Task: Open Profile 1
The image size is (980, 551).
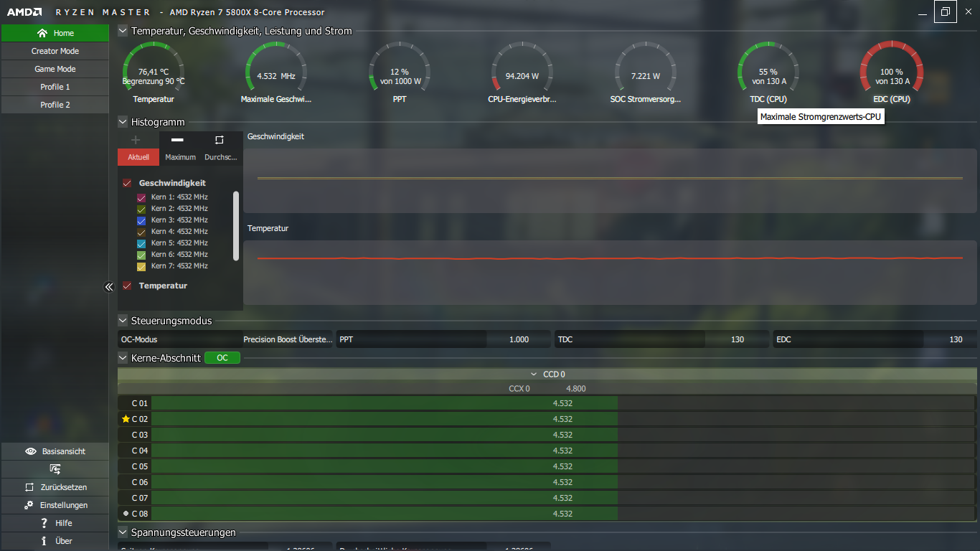Action: (x=55, y=87)
